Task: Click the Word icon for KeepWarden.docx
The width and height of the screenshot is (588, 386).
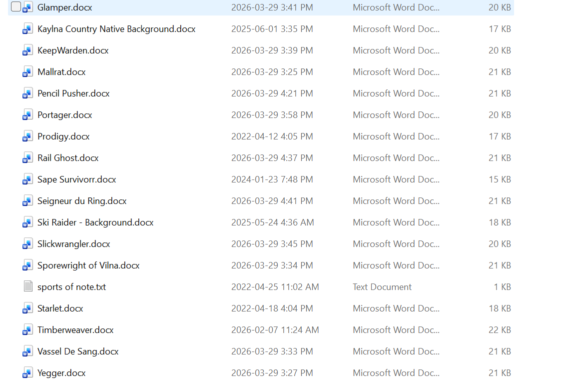Action: [27, 50]
